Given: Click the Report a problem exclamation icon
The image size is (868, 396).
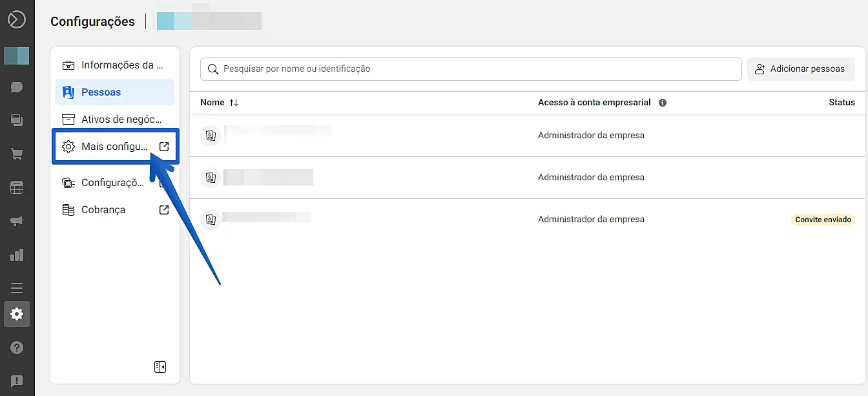Looking at the screenshot, I should pyautogui.click(x=17, y=381).
